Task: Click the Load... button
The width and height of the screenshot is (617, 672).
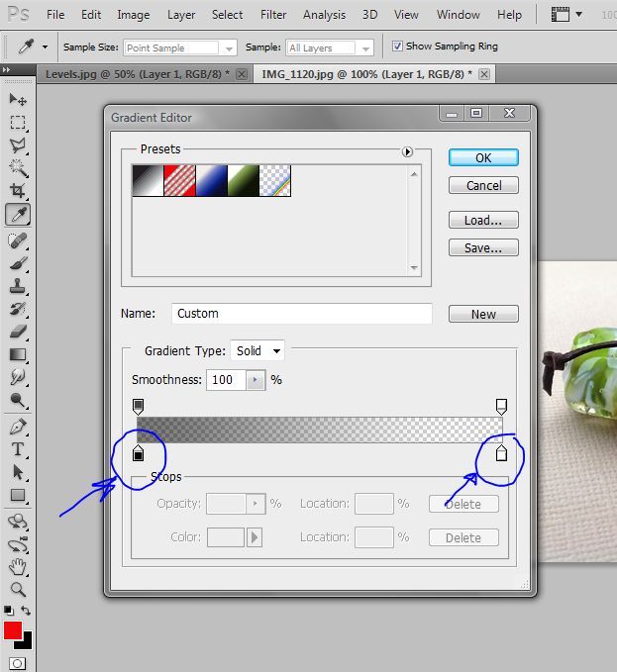Action: coord(483,221)
